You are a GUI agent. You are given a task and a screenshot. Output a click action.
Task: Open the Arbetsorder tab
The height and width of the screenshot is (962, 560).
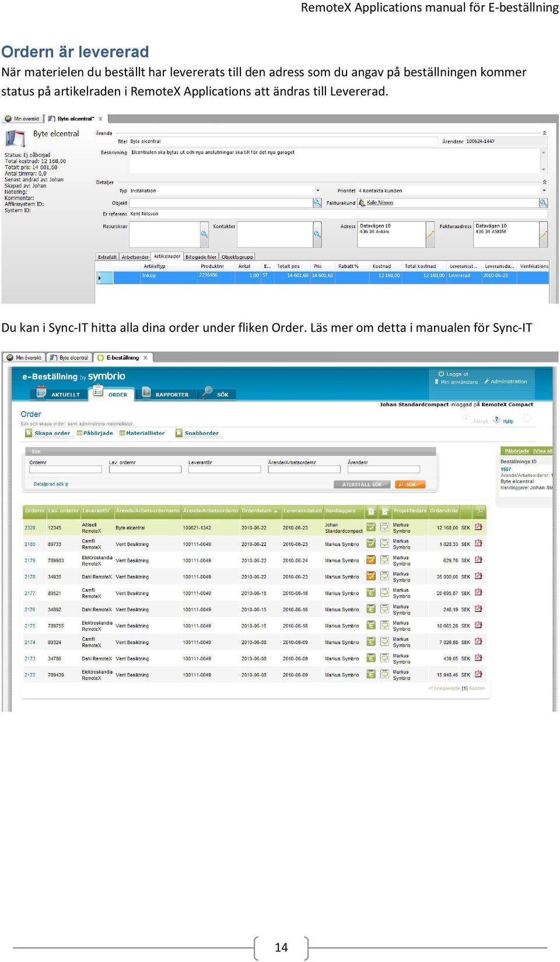pos(135,257)
